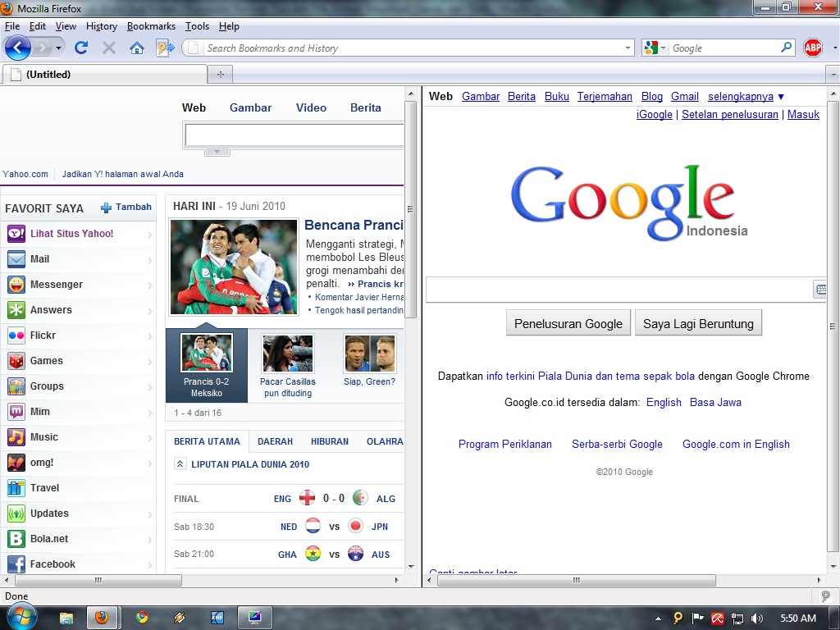Open the File menu
The width and height of the screenshot is (840, 630).
11,26
